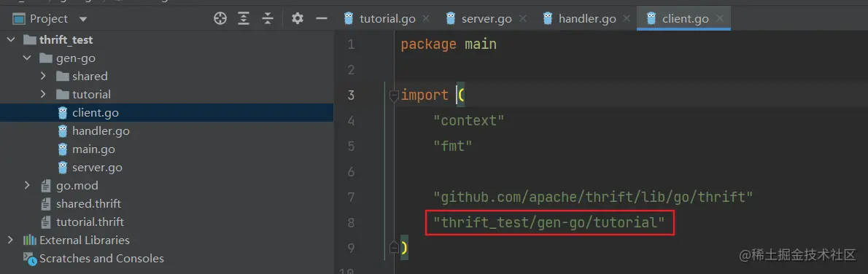Click line number 8 in the gutter
This screenshot has height=274, width=868.
351,222
